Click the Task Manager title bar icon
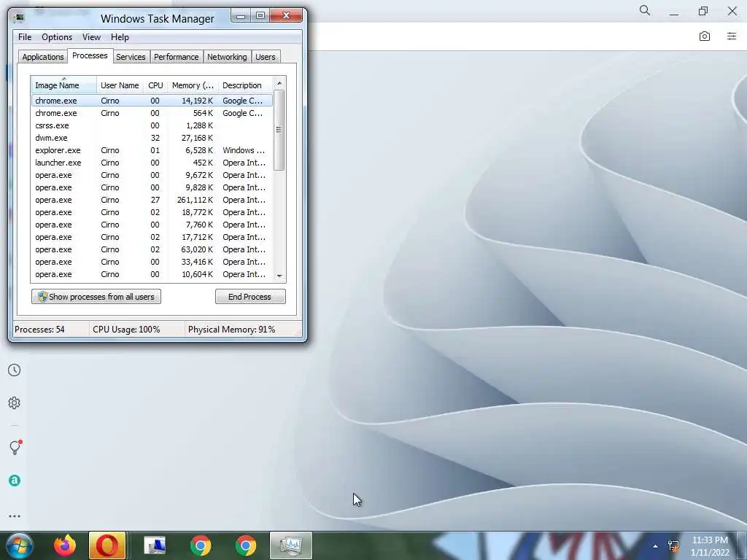747x560 pixels. pyautogui.click(x=19, y=18)
